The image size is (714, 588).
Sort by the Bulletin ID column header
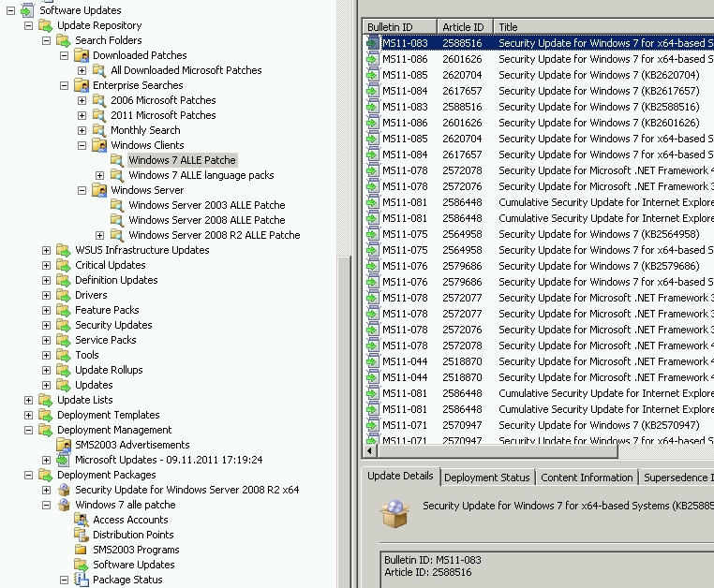coord(399,27)
